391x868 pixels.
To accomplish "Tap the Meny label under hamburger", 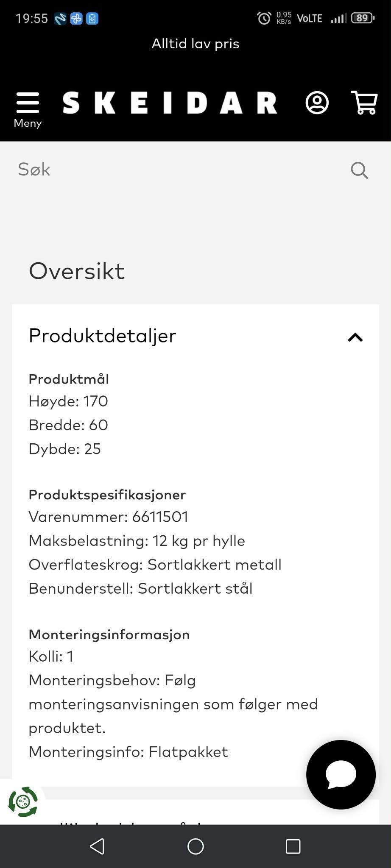I will [28, 123].
